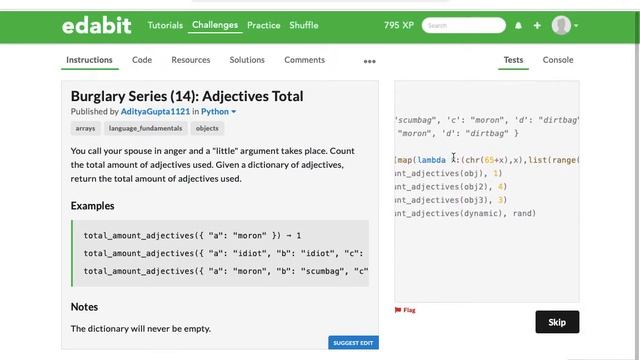The image size is (640, 360).
Task: Open Practice in the navbar
Action: tap(264, 25)
